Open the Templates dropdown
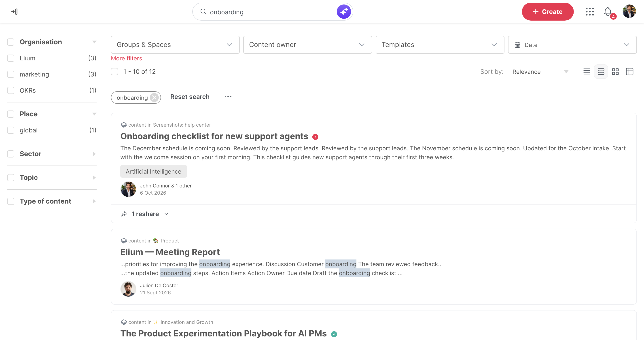644x340 pixels. (x=440, y=45)
